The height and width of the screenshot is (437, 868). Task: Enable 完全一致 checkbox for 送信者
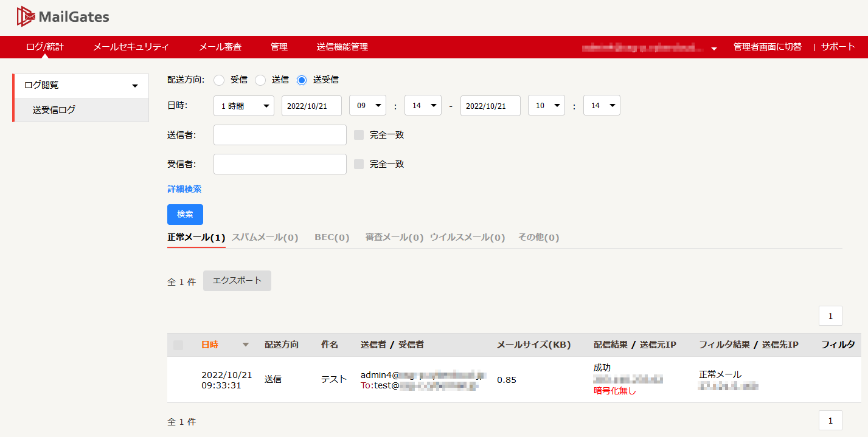(359, 135)
